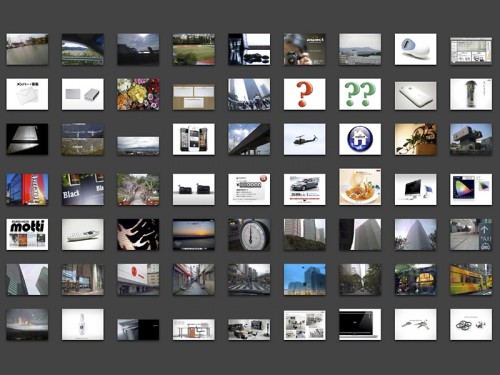The image size is (500, 375).
Task: Select the two green question marks slide
Action: (x=360, y=94)
